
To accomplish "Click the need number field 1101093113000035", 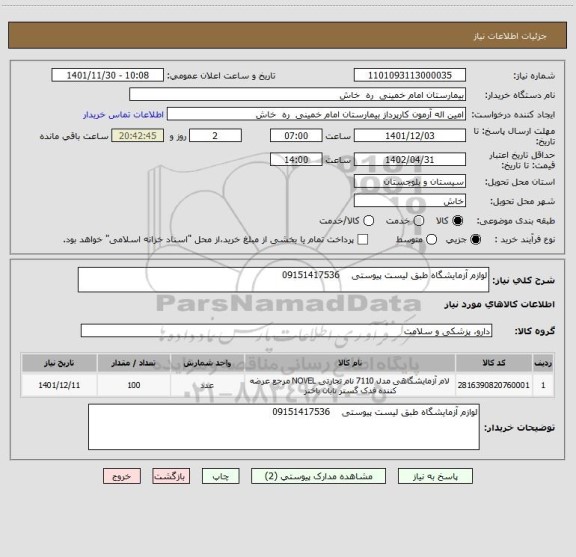I will pos(410,75).
